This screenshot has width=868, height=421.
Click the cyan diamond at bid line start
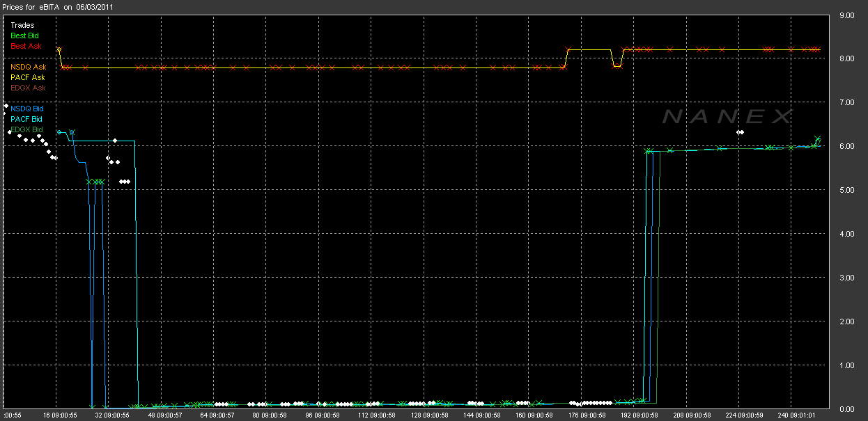(59, 132)
